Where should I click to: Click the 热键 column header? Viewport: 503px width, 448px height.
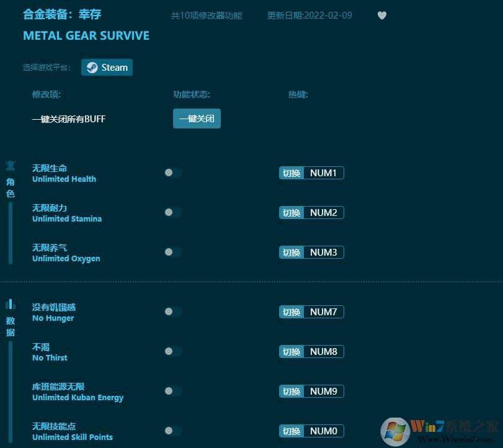pos(298,94)
